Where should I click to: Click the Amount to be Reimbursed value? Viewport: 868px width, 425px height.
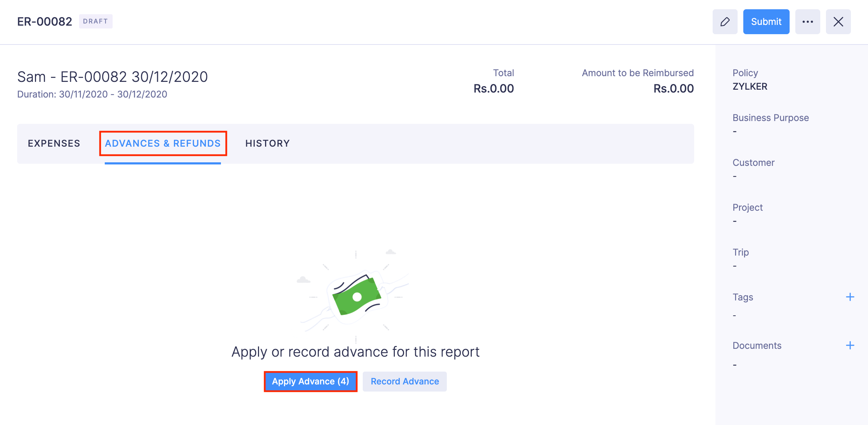click(x=673, y=88)
